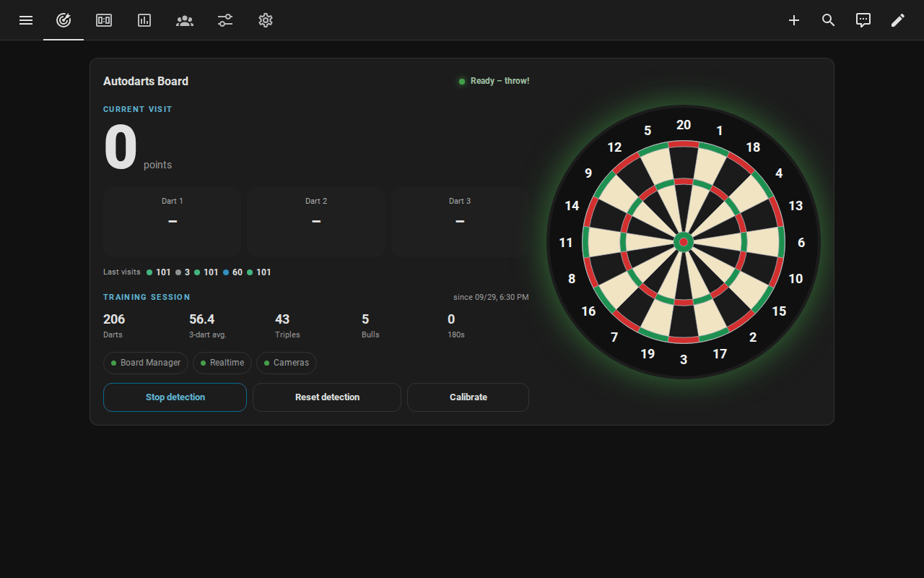
Task: Click the Dart 1 score card
Action: pos(173,222)
